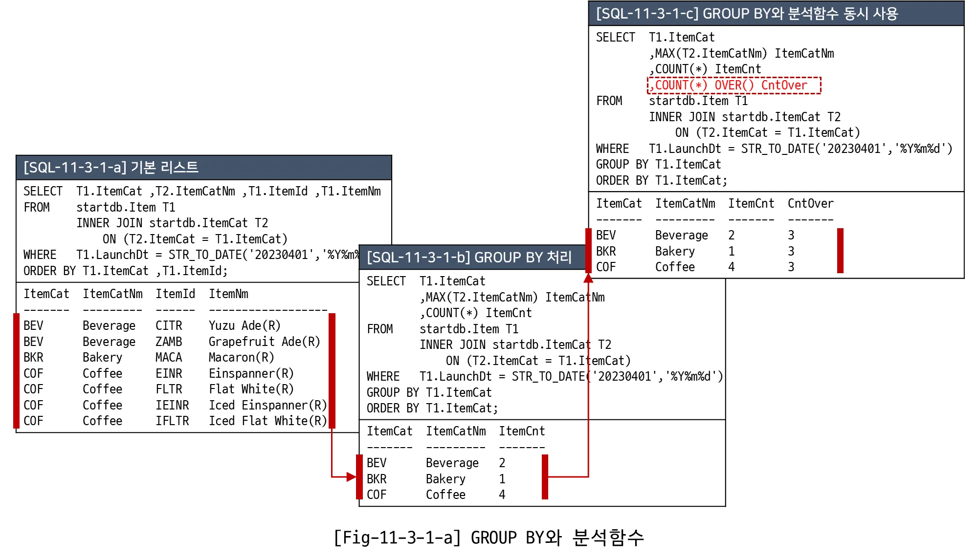Click the SQL-11-3-1-c panel header

746,14
